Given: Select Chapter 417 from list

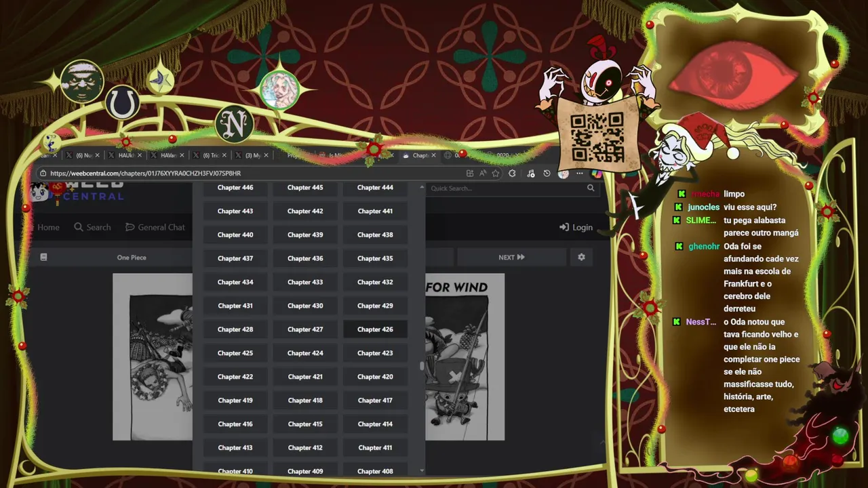Looking at the screenshot, I should tap(375, 401).
